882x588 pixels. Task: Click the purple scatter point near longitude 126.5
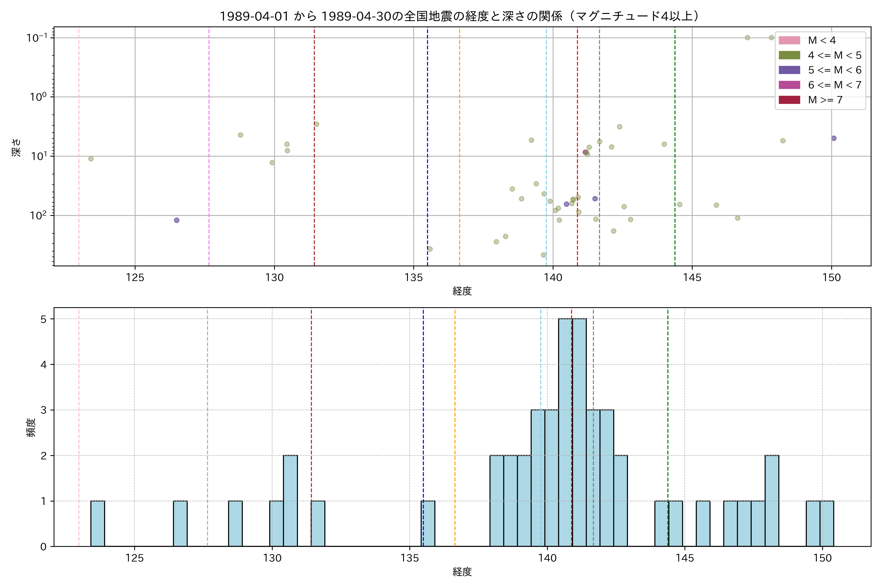coord(177,220)
